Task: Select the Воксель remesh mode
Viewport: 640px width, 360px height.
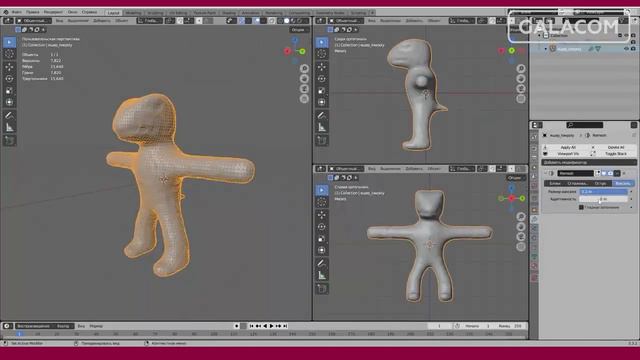Action: pyautogui.click(x=623, y=183)
